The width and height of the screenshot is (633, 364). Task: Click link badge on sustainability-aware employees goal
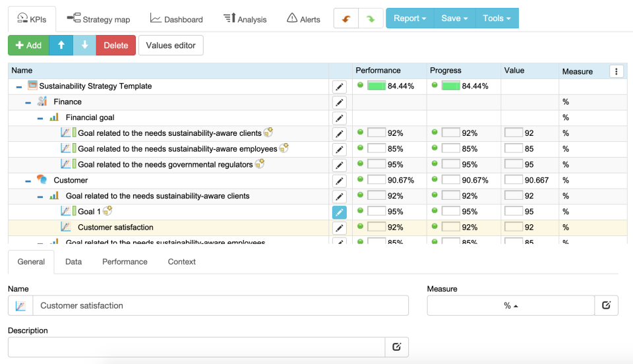click(284, 148)
